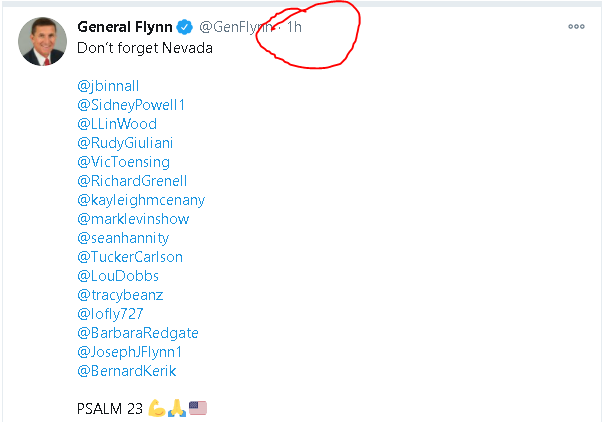The height and width of the screenshot is (422, 609).
Task: Open the General Flynn display name
Action: (x=125, y=27)
